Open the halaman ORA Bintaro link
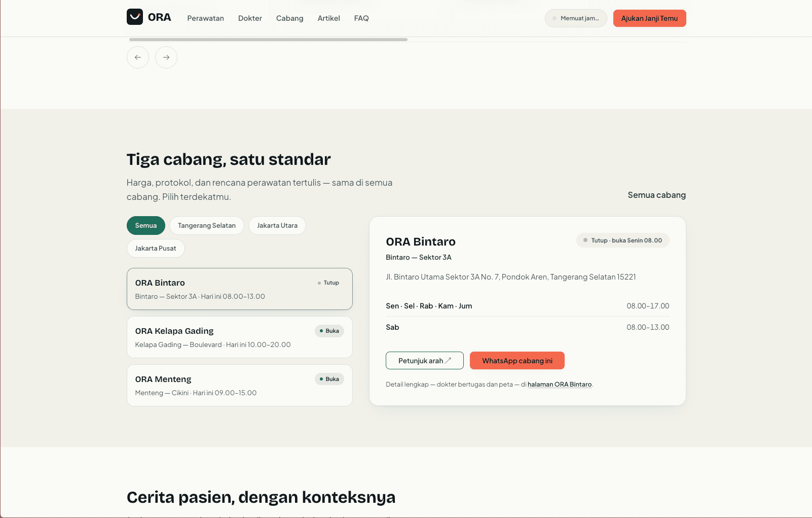 tap(560, 385)
